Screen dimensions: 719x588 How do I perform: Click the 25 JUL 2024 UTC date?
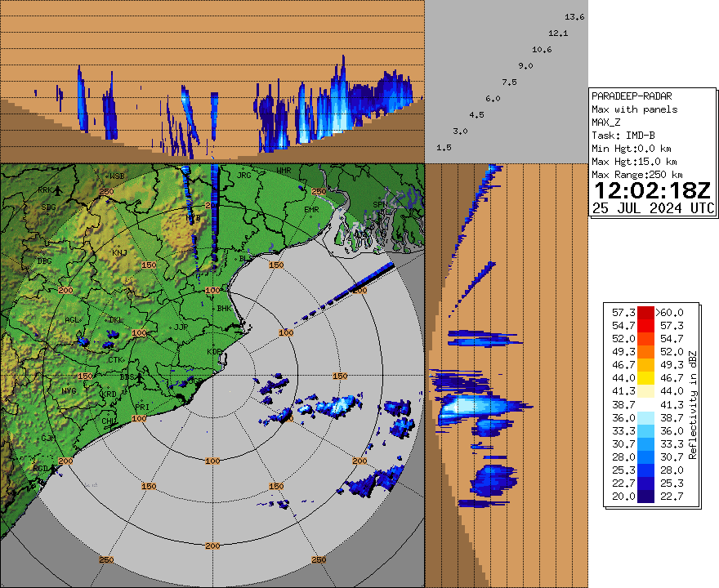pyautogui.click(x=652, y=207)
